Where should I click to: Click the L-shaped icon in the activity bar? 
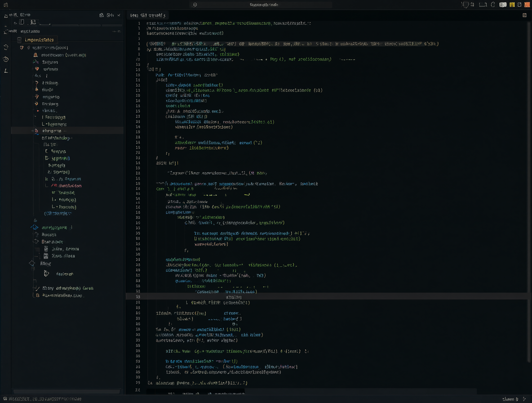coord(6,71)
